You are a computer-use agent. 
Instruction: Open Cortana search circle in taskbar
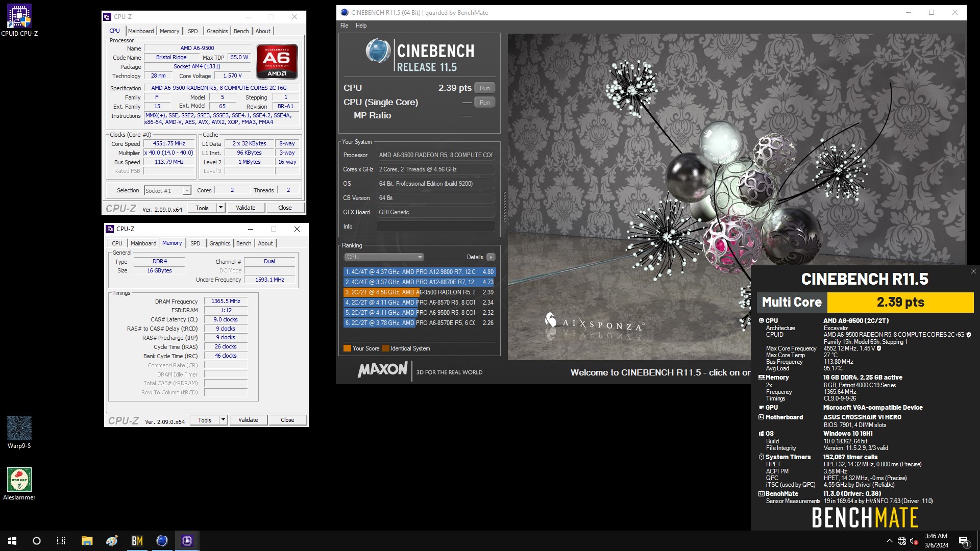(37, 541)
